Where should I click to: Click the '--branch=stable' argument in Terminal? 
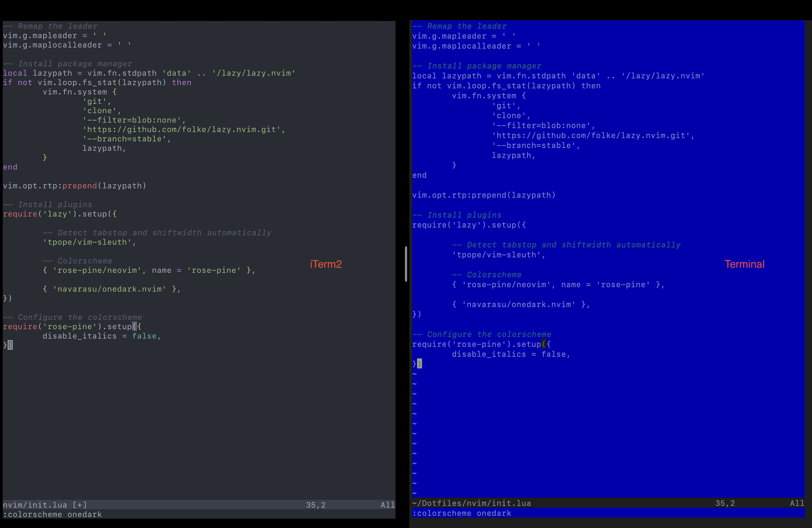pyautogui.click(x=536, y=146)
